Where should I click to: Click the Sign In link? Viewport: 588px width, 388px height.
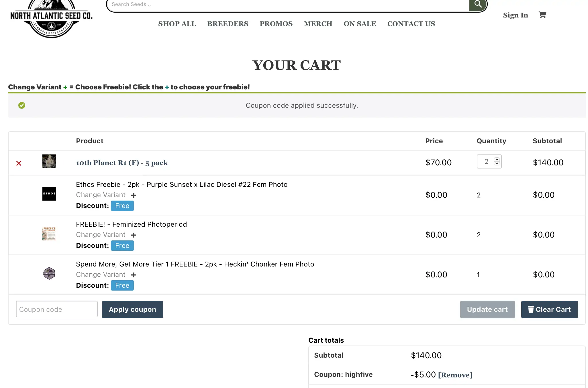[x=516, y=15]
